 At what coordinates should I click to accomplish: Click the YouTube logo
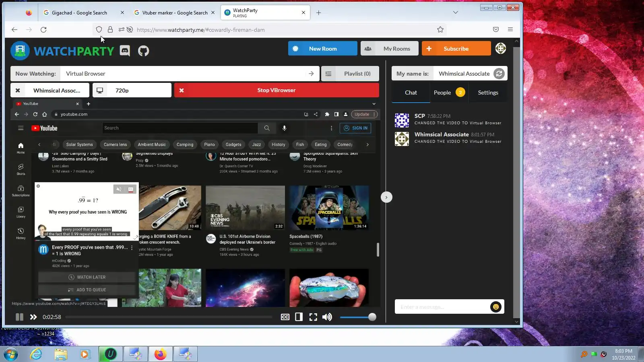[44, 128]
